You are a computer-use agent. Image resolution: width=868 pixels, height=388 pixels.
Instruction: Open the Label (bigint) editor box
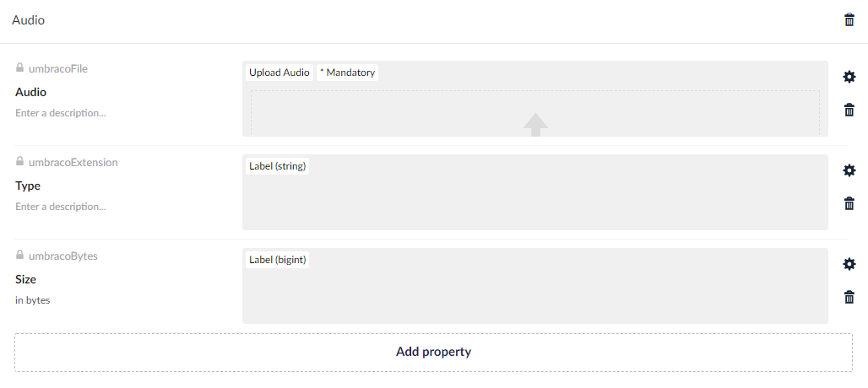[535, 286]
